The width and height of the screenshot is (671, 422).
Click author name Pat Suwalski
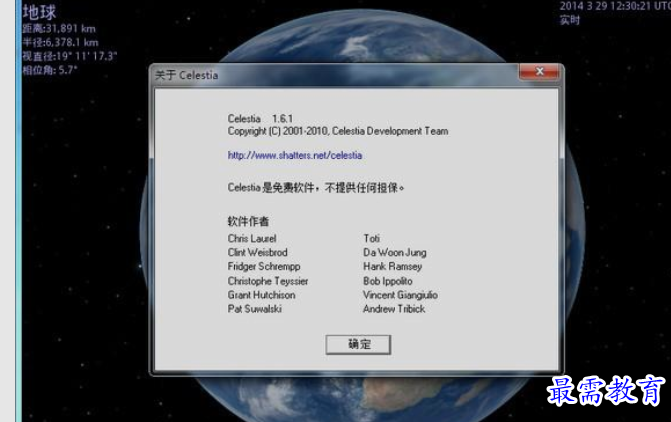pyautogui.click(x=255, y=309)
